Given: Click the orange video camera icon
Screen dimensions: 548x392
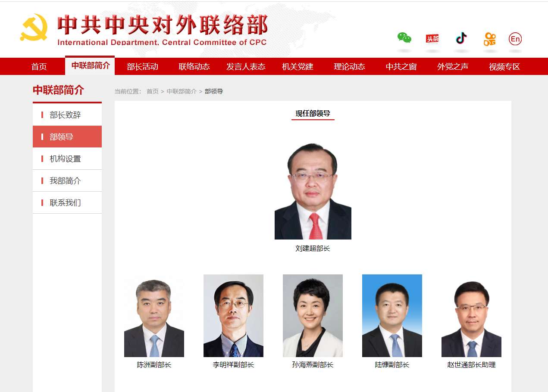Looking at the screenshot, I should coord(489,39).
